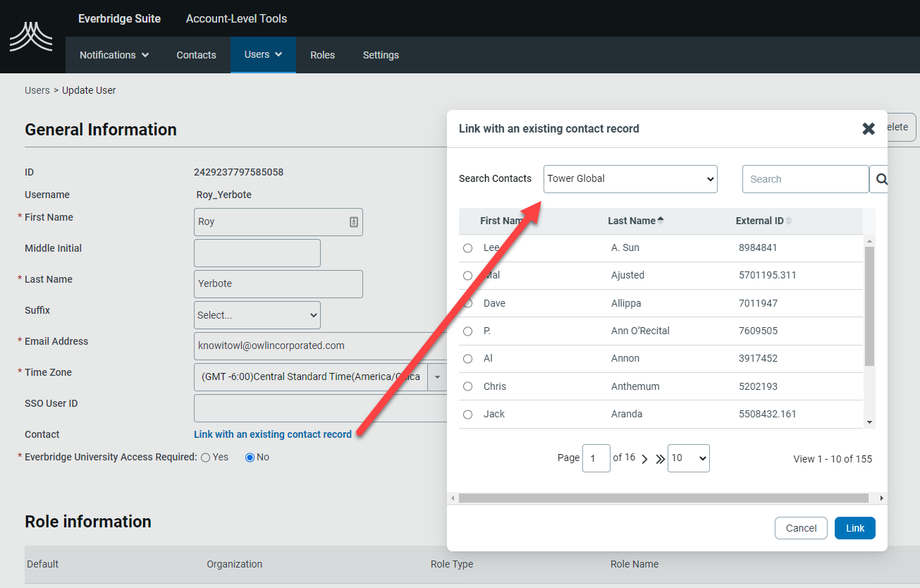
Task: Click inside the Page number input box
Action: pos(596,458)
